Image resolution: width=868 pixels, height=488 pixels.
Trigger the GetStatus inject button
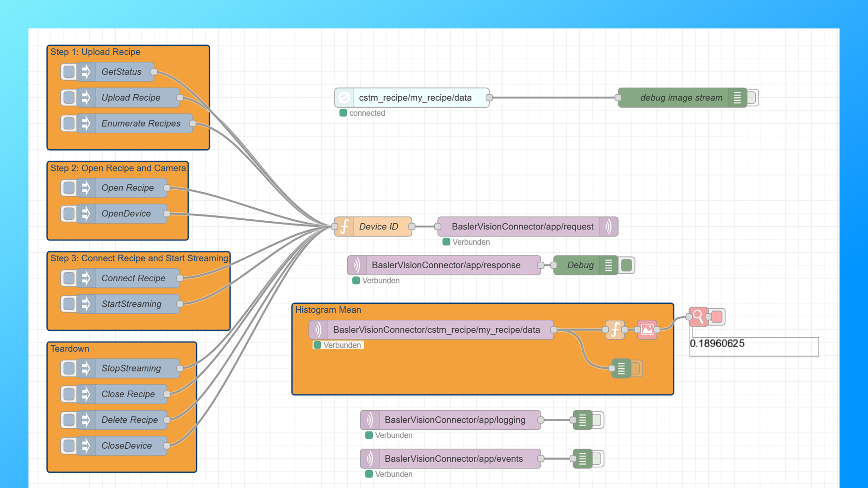tap(69, 72)
